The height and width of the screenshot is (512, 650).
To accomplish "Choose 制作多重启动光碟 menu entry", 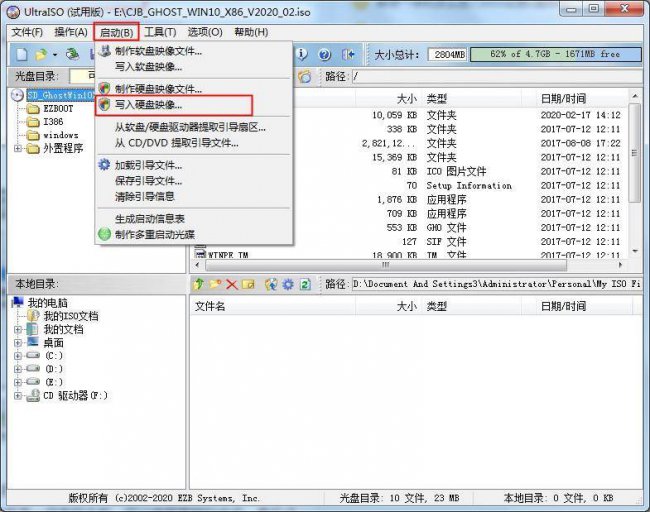I will point(194,234).
